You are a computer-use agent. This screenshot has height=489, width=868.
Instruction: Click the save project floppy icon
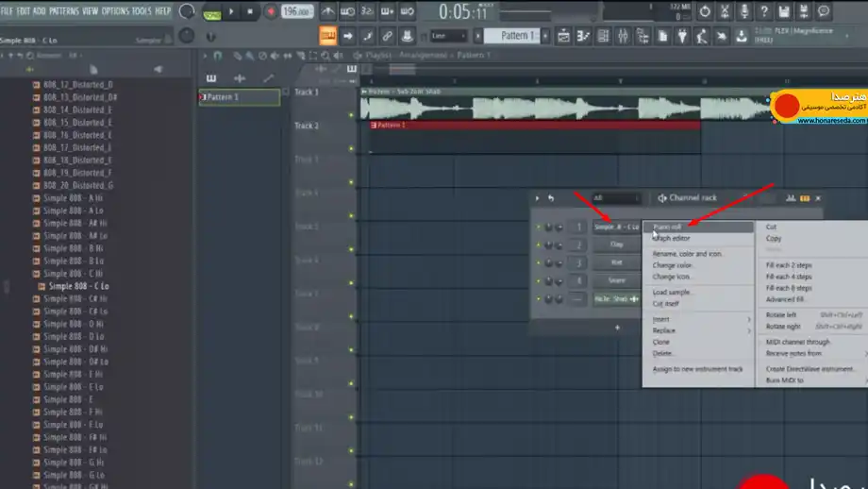point(784,11)
